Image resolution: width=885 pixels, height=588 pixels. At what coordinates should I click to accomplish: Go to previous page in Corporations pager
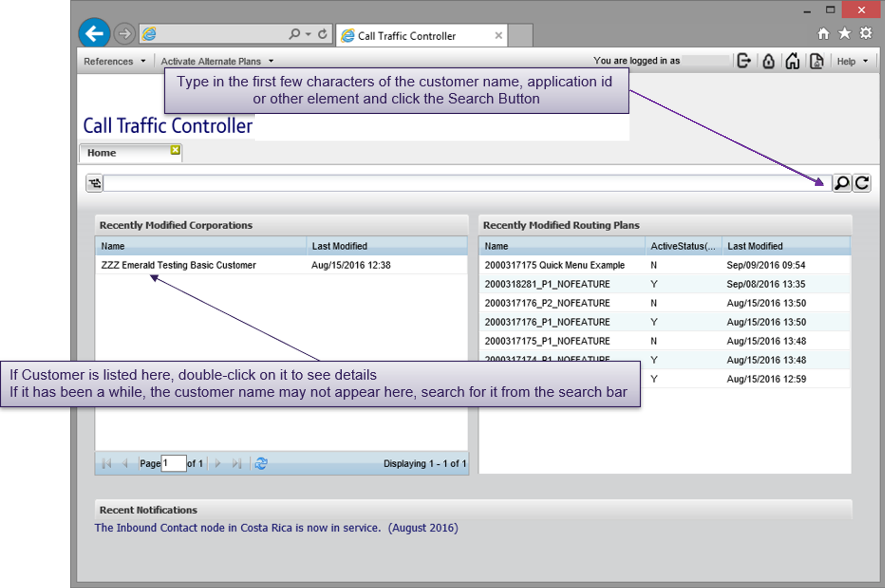125,463
